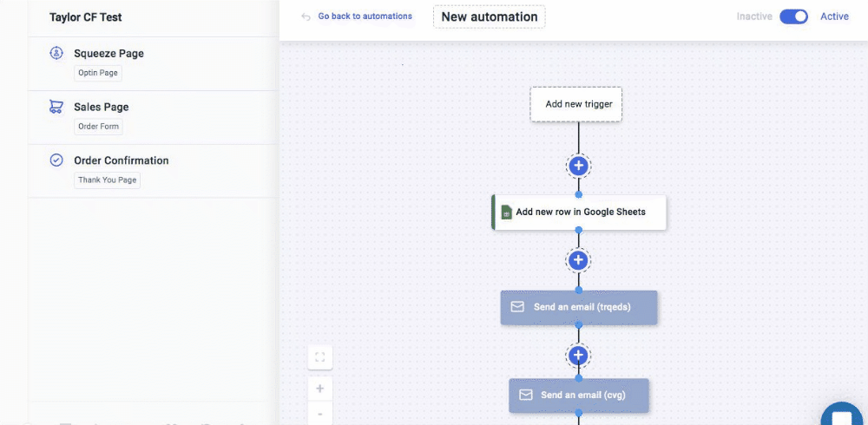
Task: Add step below the trigger with plus
Action: click(x=578, y=166)
